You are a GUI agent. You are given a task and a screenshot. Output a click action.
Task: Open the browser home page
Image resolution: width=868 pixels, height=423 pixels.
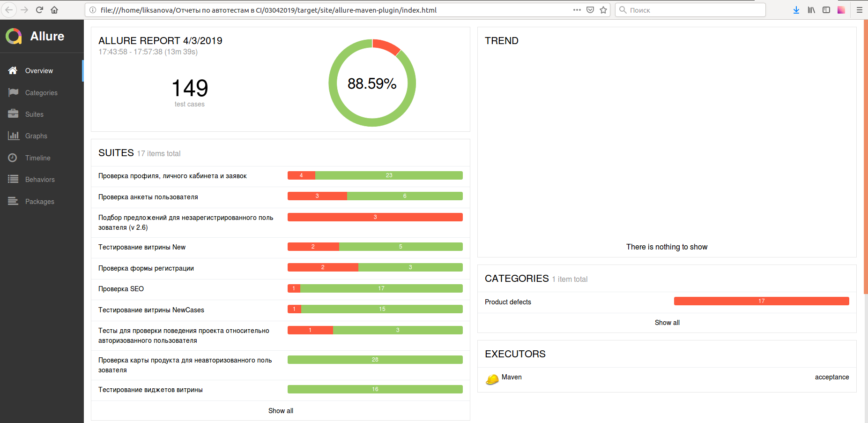point(54,10)
